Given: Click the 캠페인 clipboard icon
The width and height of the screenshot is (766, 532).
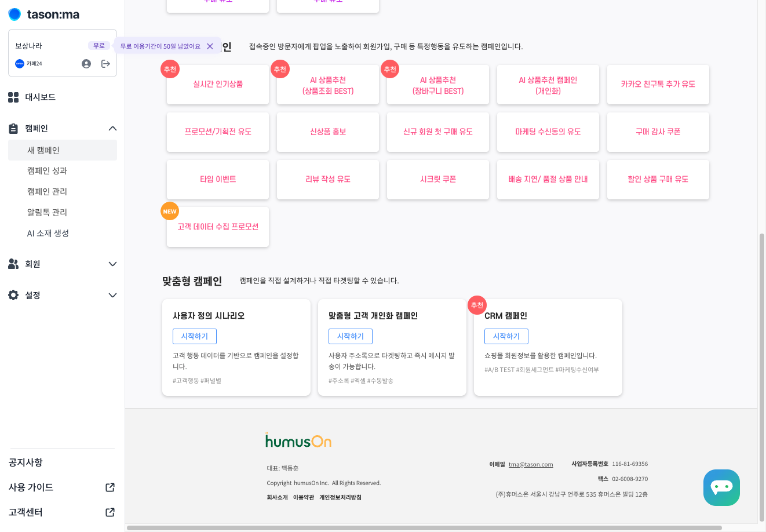Looking at the screenshot, I should 13,129.
